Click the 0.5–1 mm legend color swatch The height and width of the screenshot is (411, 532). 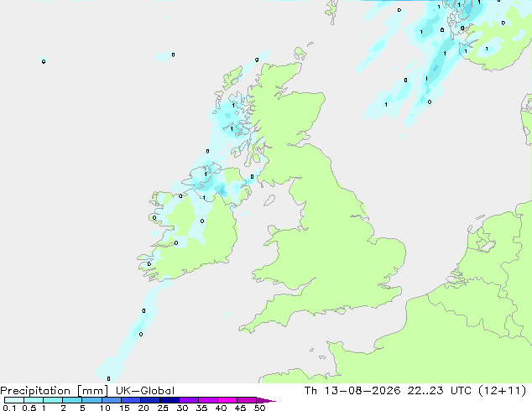click(x=34, y=400)
